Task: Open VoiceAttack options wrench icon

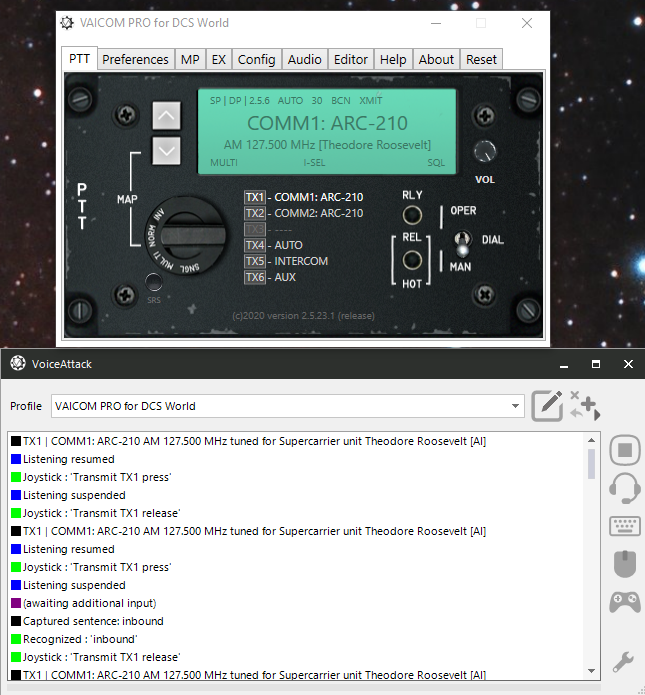Action: pos(624,662)
